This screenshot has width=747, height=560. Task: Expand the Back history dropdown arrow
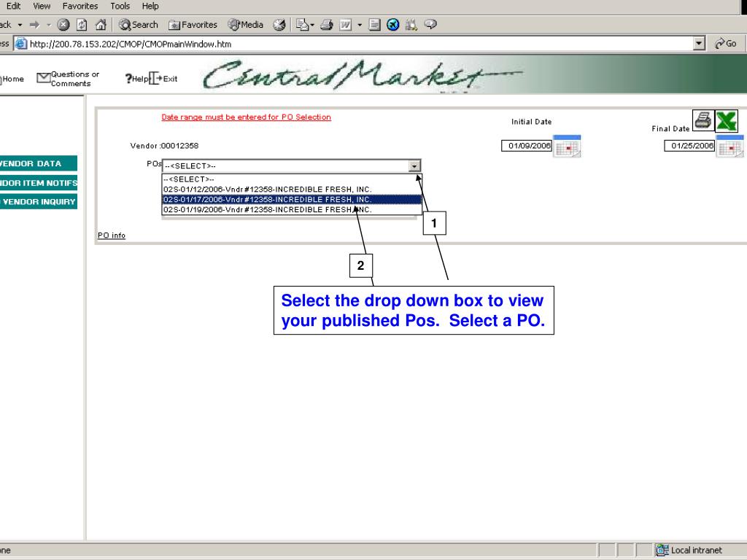[20, 25]
